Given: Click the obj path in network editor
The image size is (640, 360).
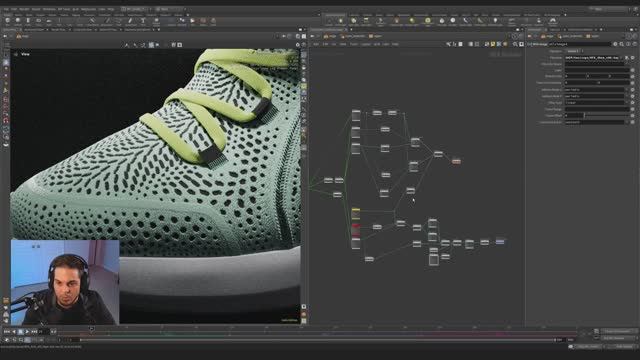Looking at the screenshot, I should tap(330, 36).
